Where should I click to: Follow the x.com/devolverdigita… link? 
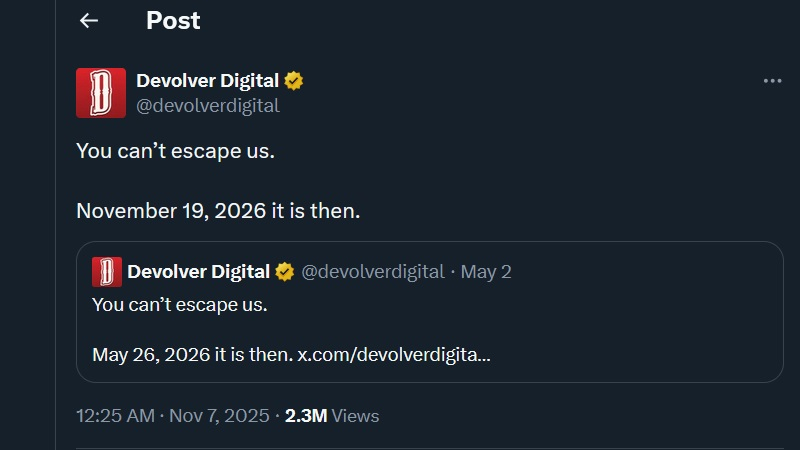(x=394, y=354)
